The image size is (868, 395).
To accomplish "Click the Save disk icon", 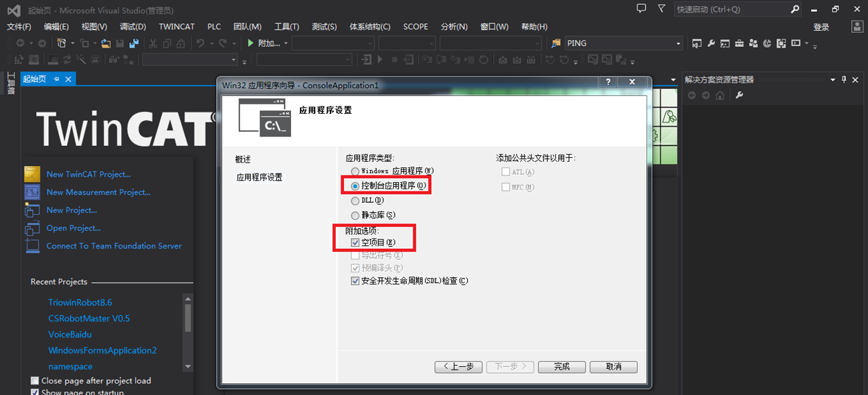I will tap(120, 44).
